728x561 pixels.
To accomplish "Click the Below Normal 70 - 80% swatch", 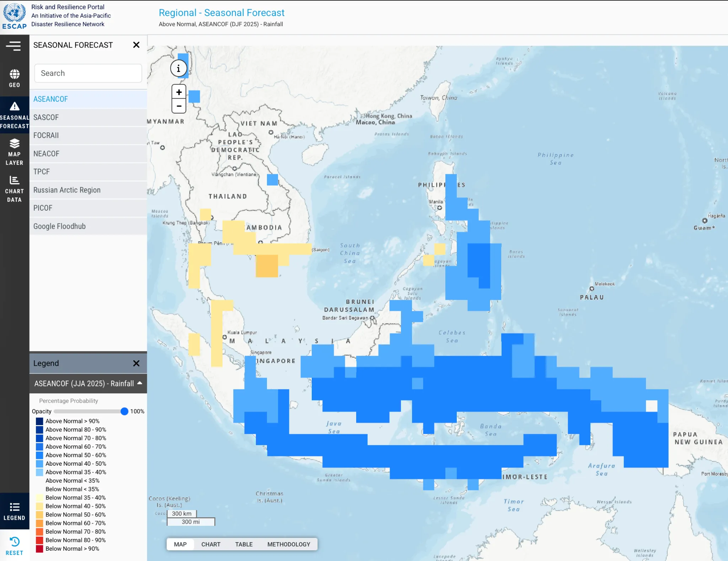I will tap(39, 532).
